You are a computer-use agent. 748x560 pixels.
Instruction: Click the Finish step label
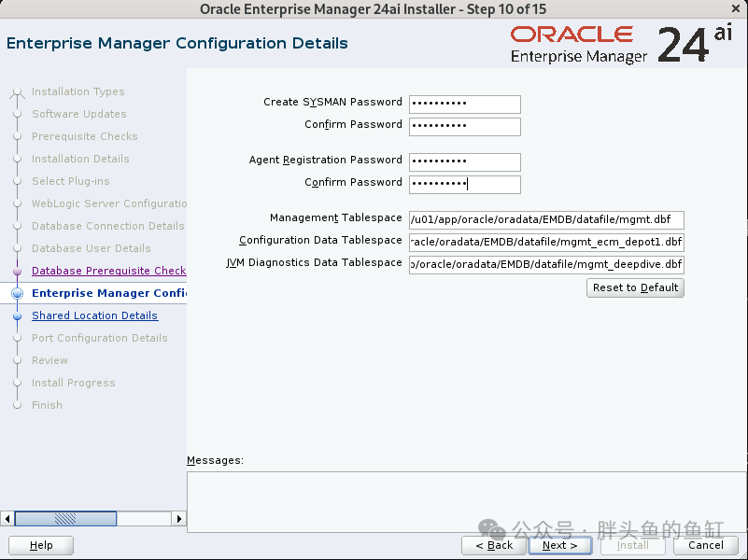click(x=47, y=405)
